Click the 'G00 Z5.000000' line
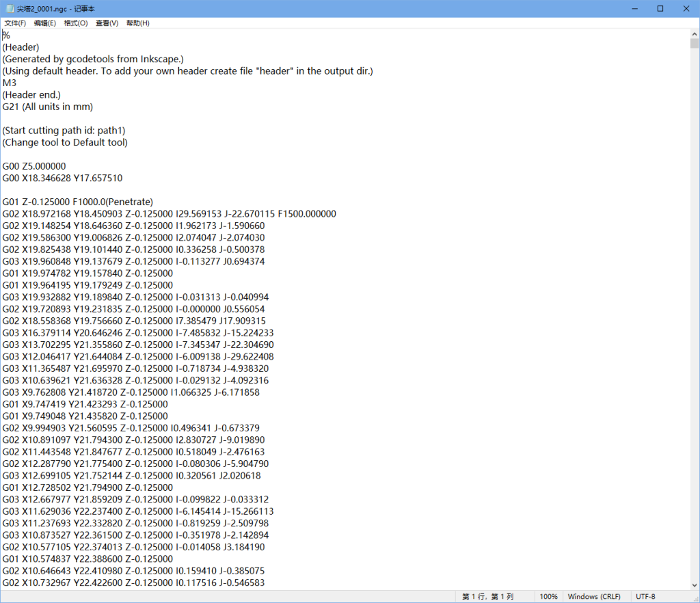Image resolution: width=700 pixels, height=603 pixels. coord(34,166)
